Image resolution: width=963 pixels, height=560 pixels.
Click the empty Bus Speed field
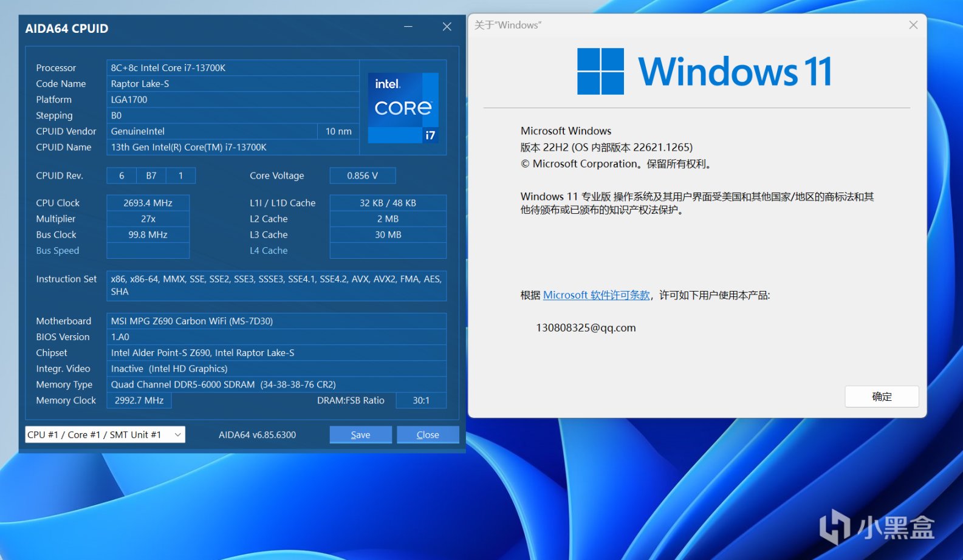tap(148, 250)
